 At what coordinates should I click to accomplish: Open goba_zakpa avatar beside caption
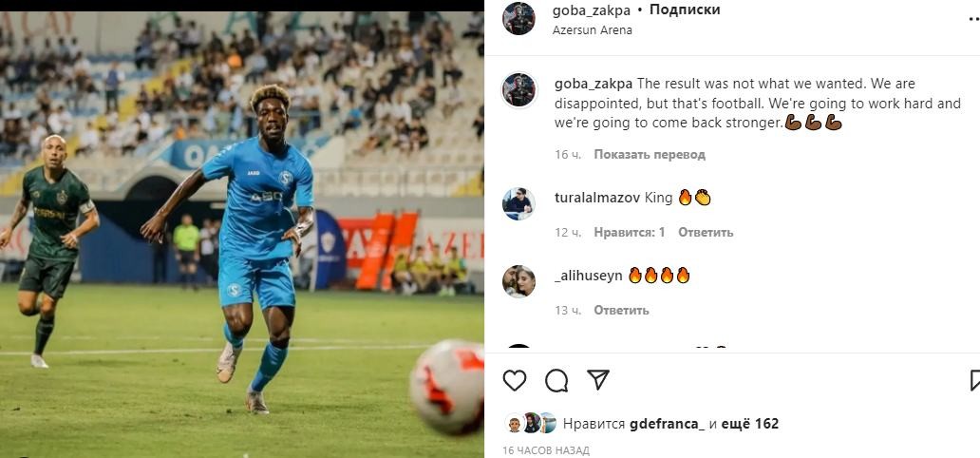tap(518, 90)
